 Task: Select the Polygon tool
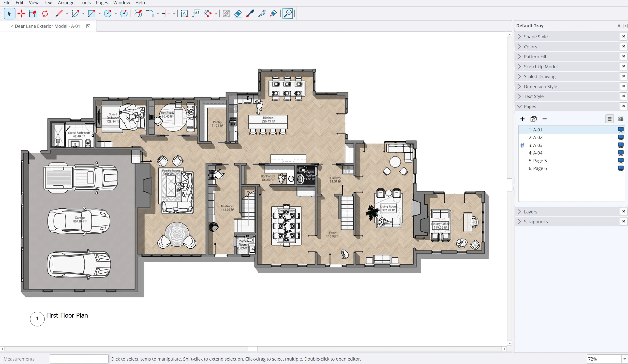coord(124,14)
